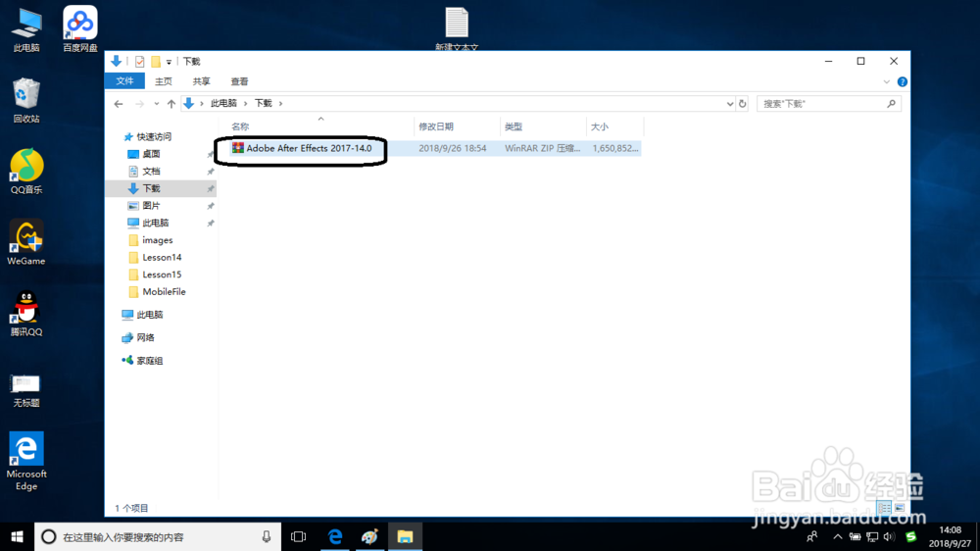Switch to details view layout icon
Viewport: 980px width, 551px height.
[x=885, y=508]
